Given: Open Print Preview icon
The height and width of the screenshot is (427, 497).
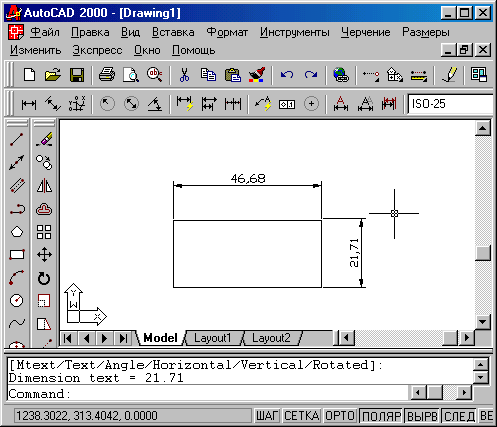Looking at the screenshot, I should coord(131,75).
